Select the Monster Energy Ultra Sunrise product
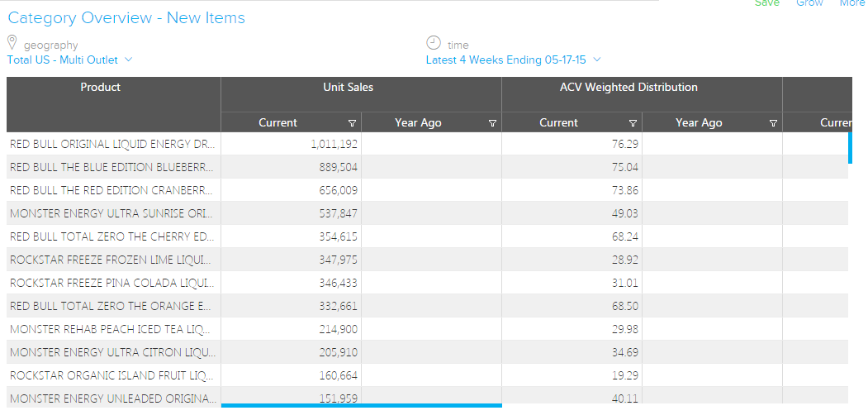 [111, 213]
